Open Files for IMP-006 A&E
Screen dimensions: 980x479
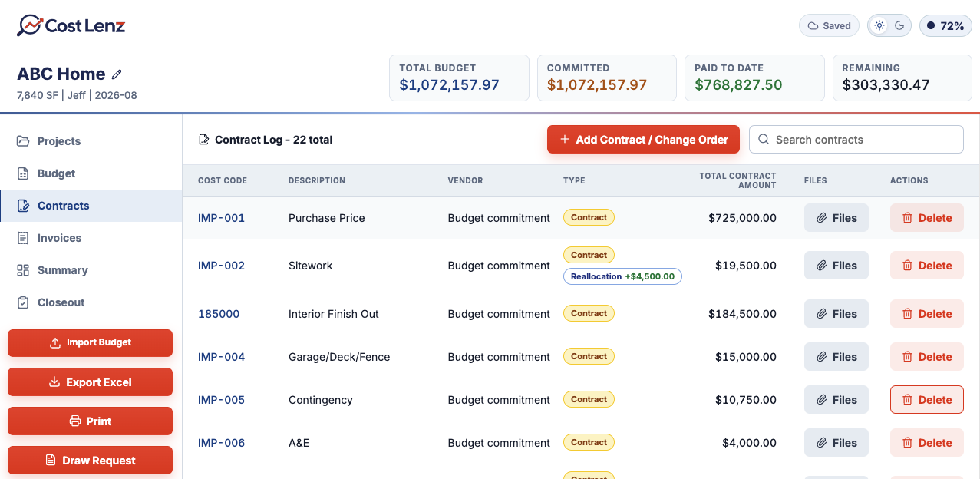(x=836, y=443)
